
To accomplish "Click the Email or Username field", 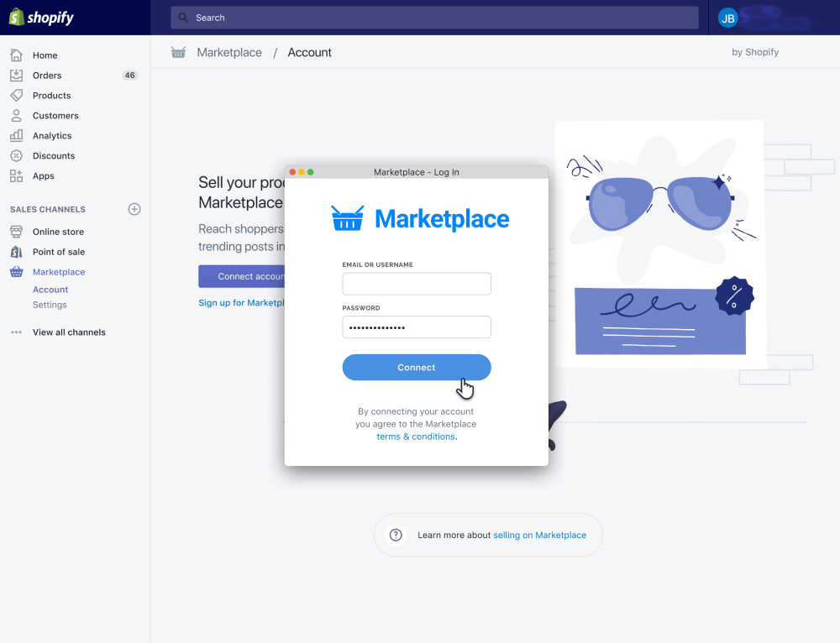I will (x=417, y=284).
